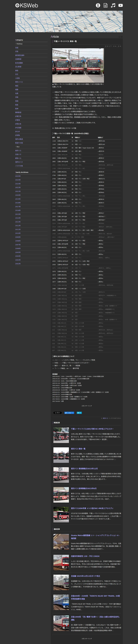The image size is (138, 644).
Task: Open the map banner image
Action: click(x=69, y=21)
